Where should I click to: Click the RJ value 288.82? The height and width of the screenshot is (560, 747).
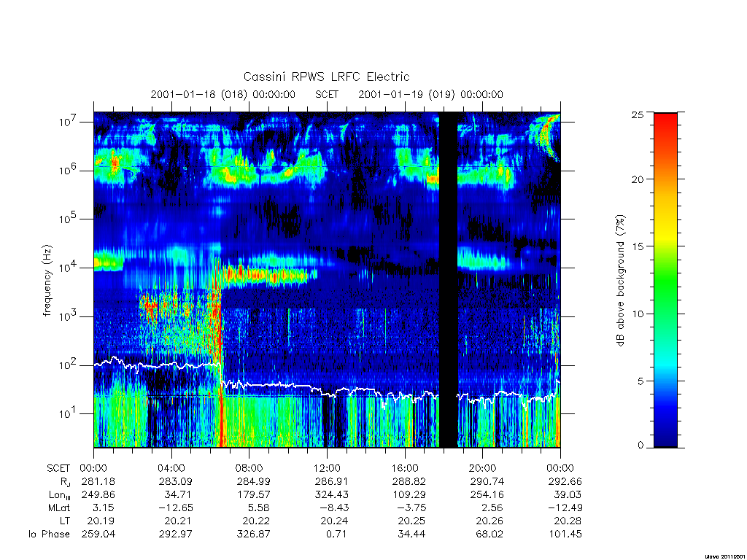tap(409, 481)
